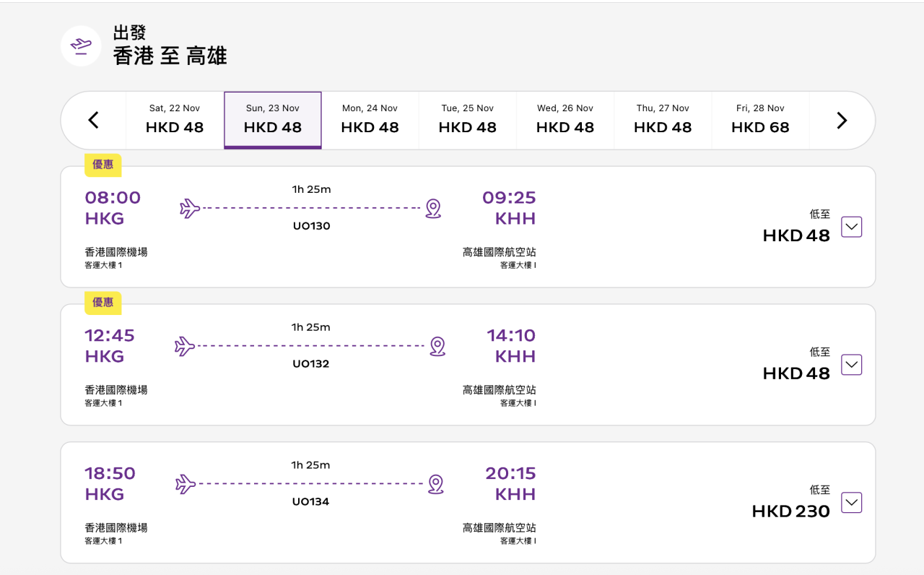Select Fri, 28 Nov HKD 68 tab
Screen dimensions: 924x575
point(760,119)
